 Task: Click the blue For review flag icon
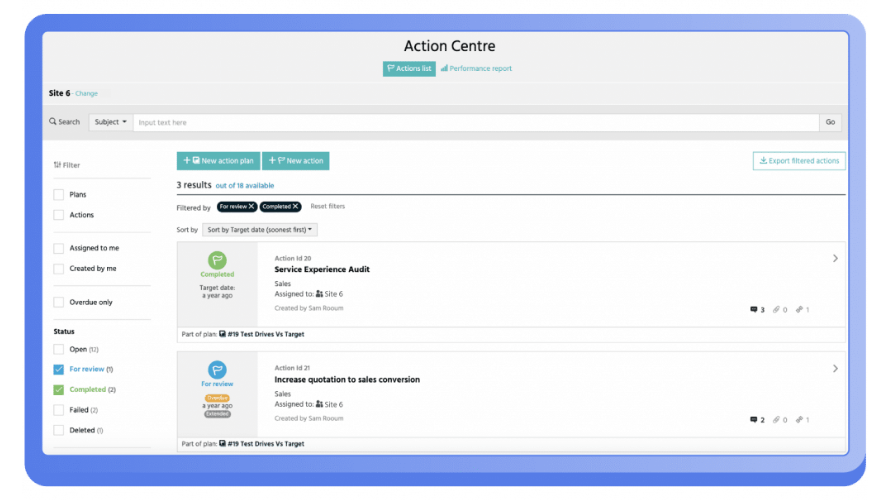217,370
